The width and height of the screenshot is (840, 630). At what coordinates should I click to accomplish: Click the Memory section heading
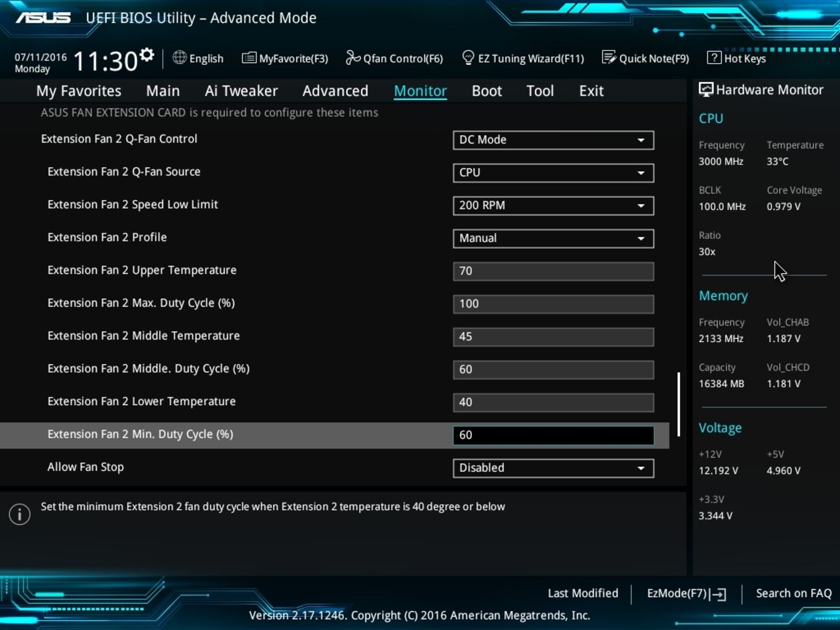point(723,296)
